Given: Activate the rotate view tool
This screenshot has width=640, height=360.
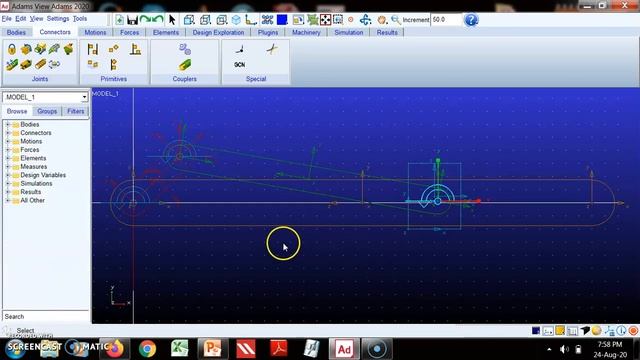Looking at the screenshot, I should pyautogui.click(x=365, y=20).
